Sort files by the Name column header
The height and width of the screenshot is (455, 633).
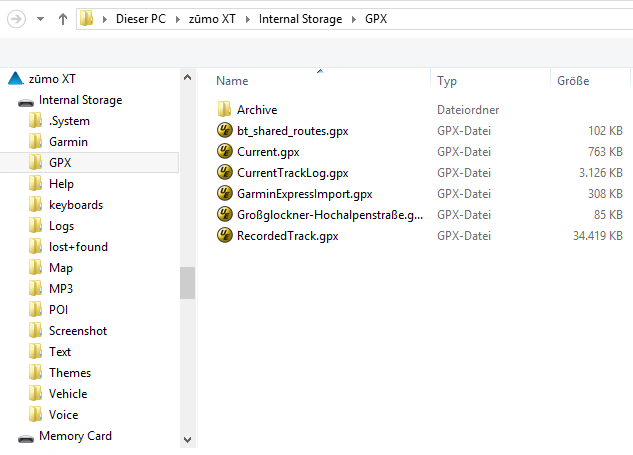click(232, 81)
